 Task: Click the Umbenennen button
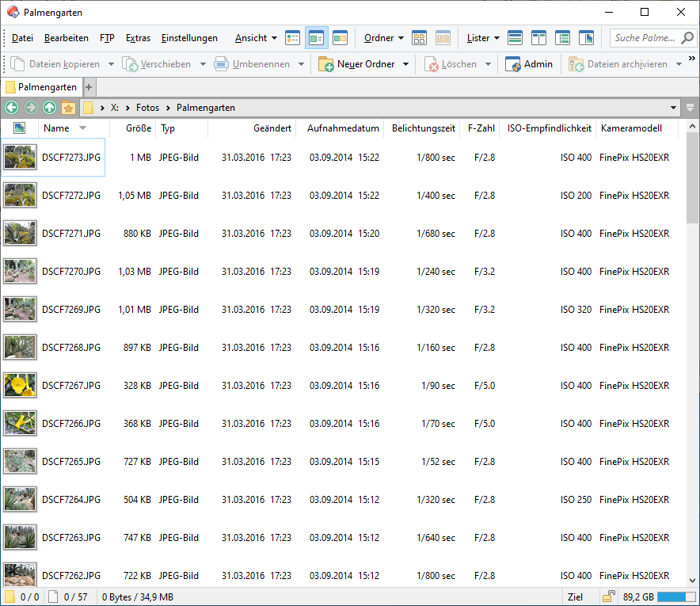253,64
